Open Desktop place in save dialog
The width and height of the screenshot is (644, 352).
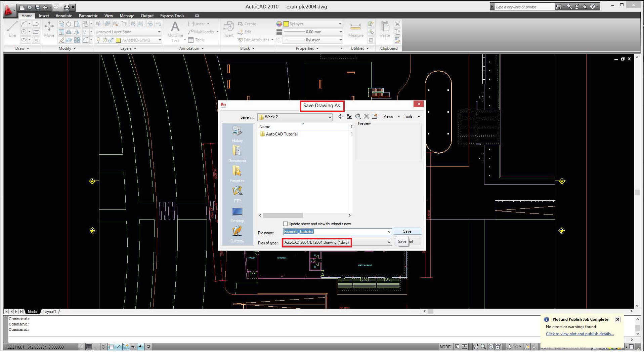(x=237, y=214)
